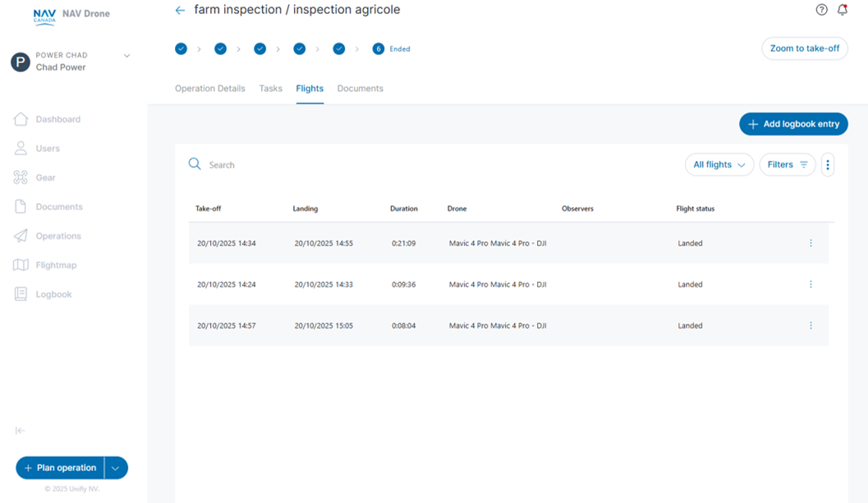Click the Add logbook entry button

click(792, 124)
